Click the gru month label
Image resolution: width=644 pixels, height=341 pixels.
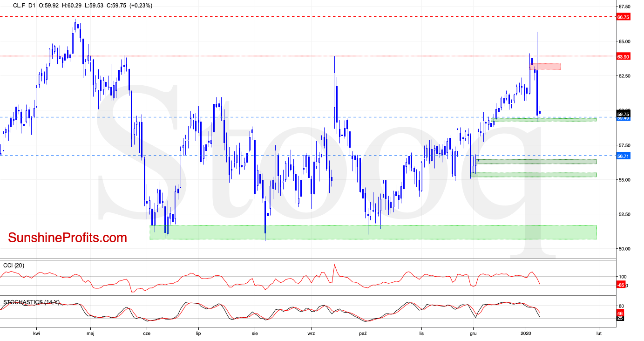tap(474, 334)
